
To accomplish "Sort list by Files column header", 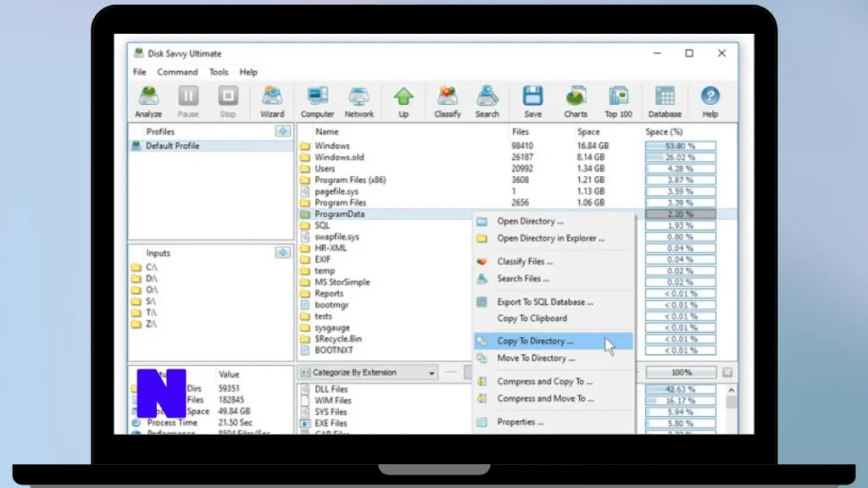I will pyautogui.click(x=520, y=131).
